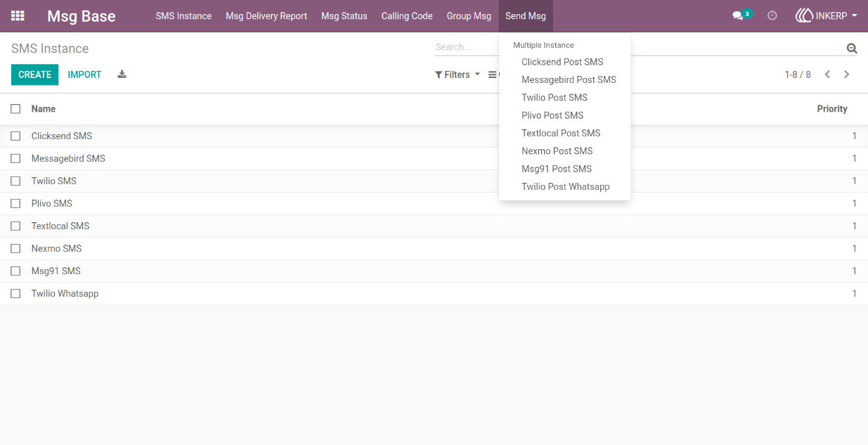Go to next page arrow
The width and height of the screenshot is (868, 445).
click(846, 75)
